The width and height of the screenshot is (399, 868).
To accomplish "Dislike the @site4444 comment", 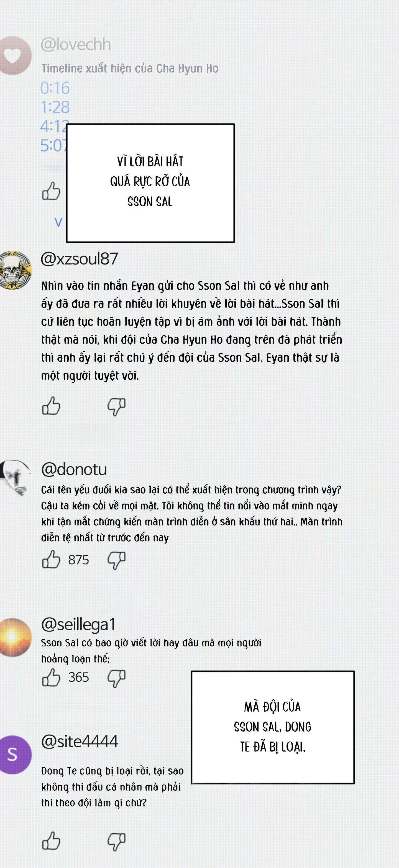I will click(116, 842).
